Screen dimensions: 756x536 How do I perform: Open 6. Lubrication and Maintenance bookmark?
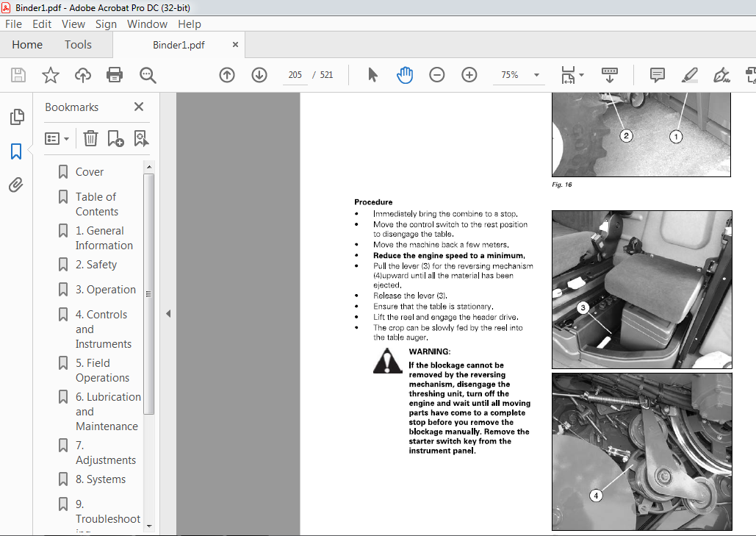click(108, 412)
